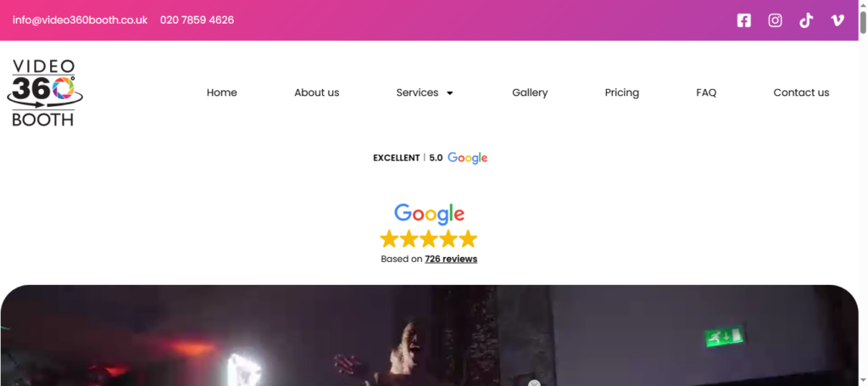Open the Pricing menu item
The width and height of the screenshot is (868, 386).
point(621,92)
